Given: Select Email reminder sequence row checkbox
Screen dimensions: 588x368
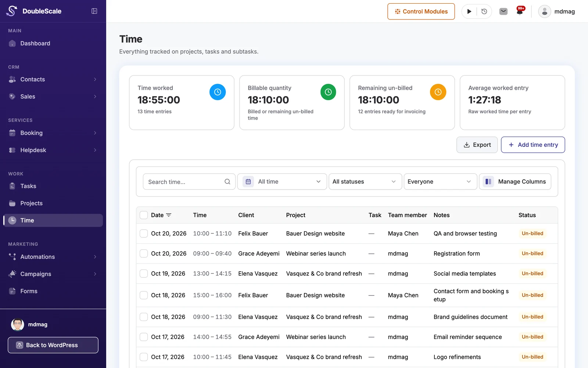Looking at the screenshot, I should 144,337.
